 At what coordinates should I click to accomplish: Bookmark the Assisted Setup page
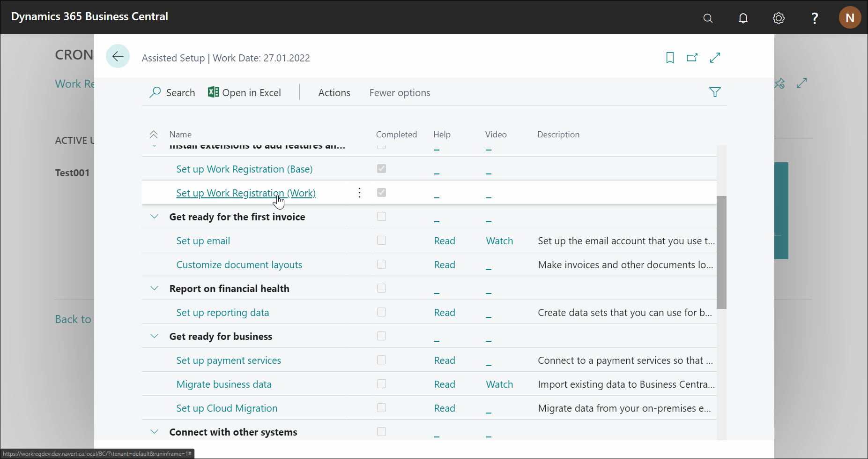(670, 58)
